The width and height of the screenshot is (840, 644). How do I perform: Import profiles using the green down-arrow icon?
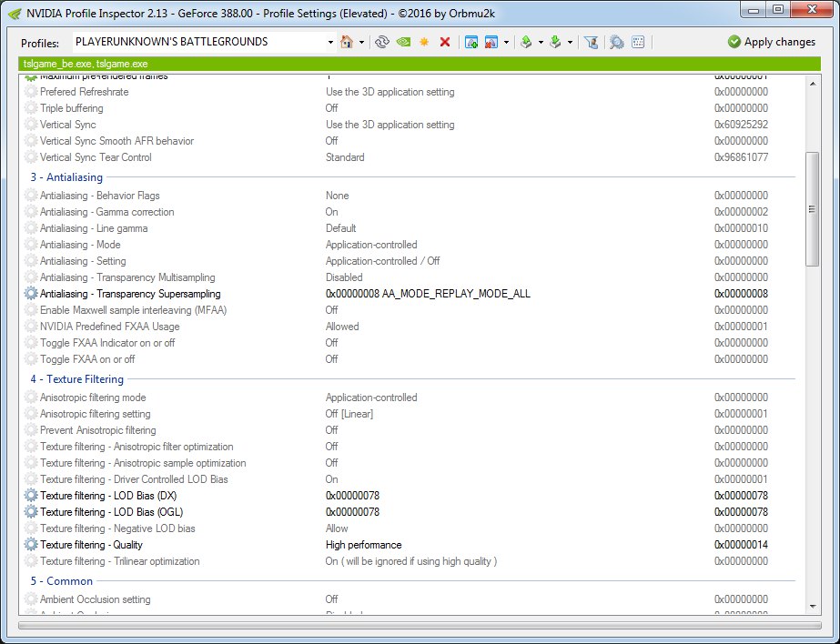(555, 42)
